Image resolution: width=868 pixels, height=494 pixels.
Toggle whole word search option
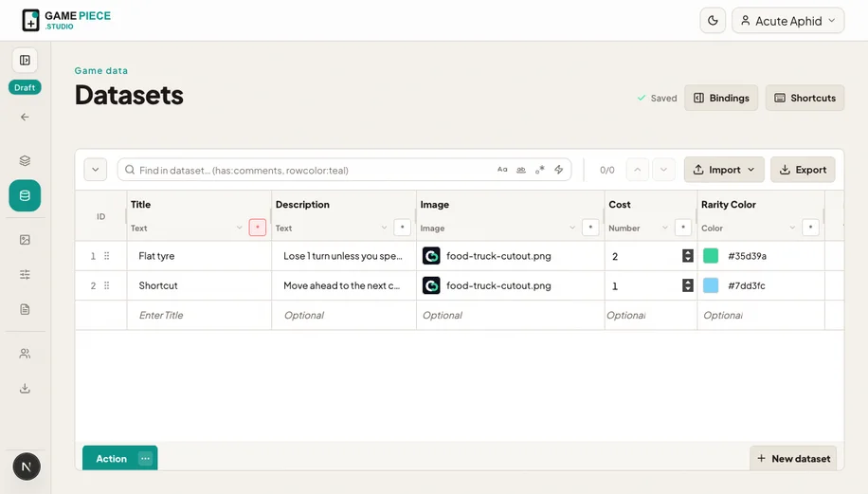coord(521,170)
